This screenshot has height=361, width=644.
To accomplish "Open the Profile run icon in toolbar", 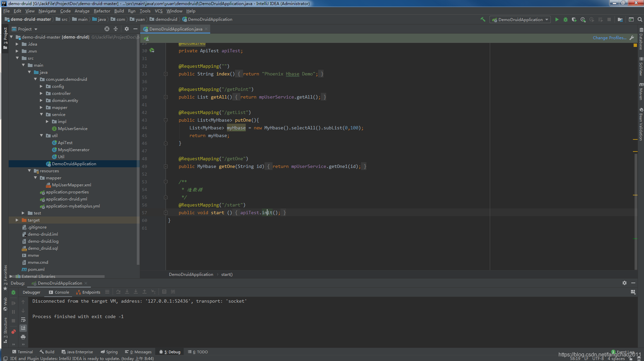I will point(583,19).
